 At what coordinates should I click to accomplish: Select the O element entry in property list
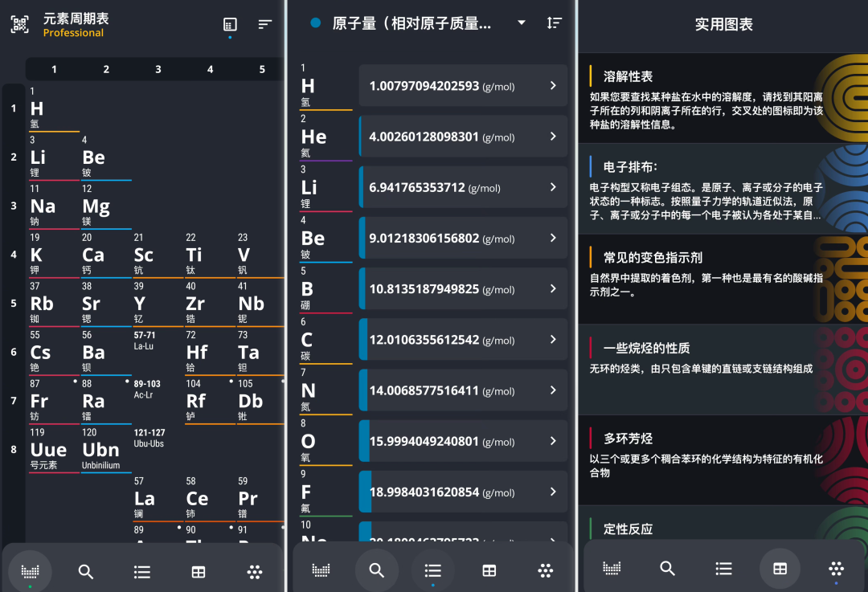click(x=325, y=441)
